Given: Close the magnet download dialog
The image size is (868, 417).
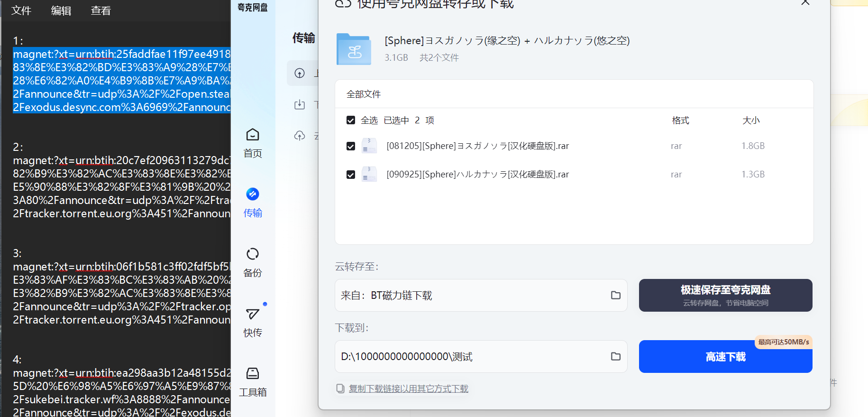Looking at the screenshot, I should pos(805,2).
